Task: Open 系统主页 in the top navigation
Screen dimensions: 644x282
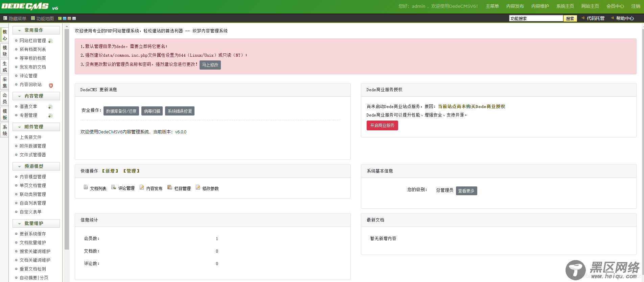Action: point(565,6)
